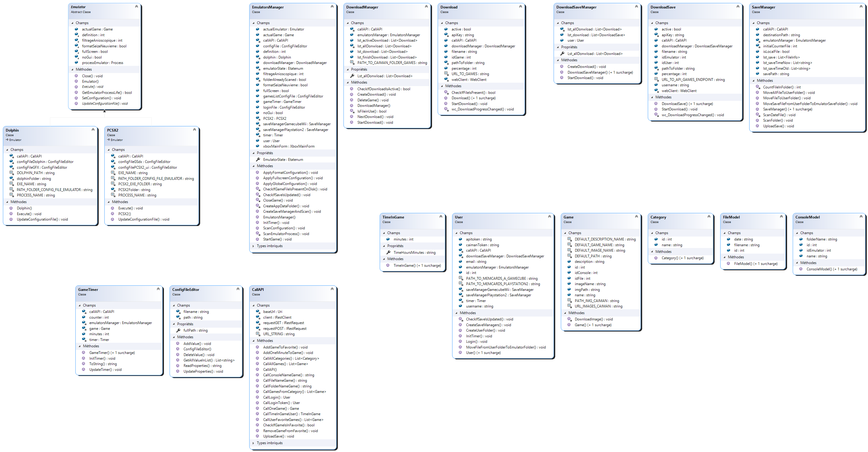Collapse the Emulator class box chevron
The height and width of the screenshot is (452, 868).
point(136,6)
